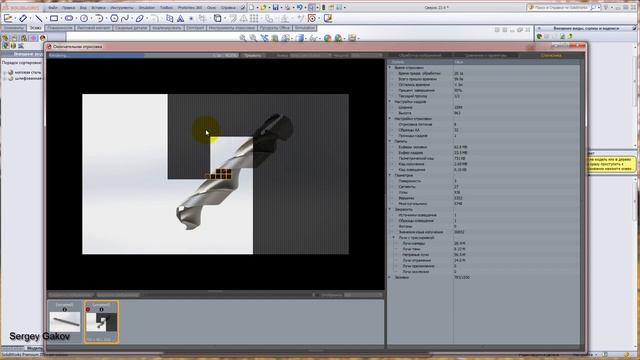Select the Line sketch tool
The width and height of the screenshot is (640, 360).
coord(38,18)
